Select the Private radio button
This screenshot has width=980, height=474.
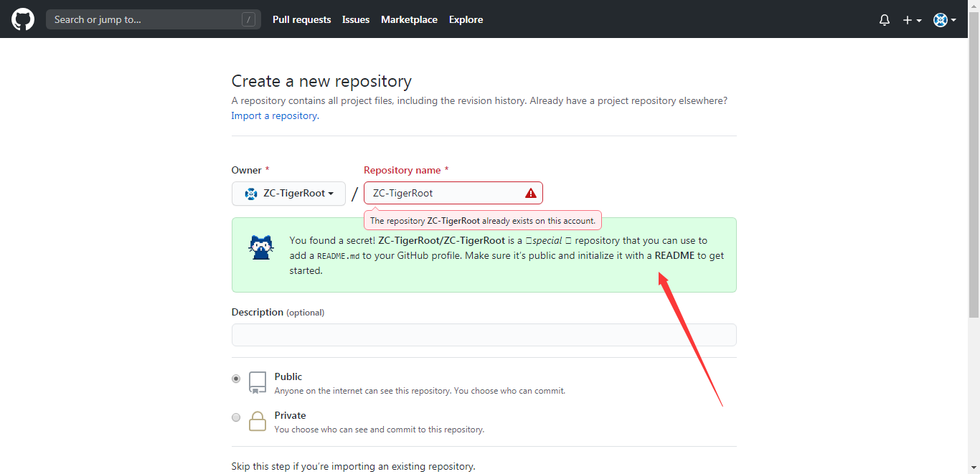[236, 417]
